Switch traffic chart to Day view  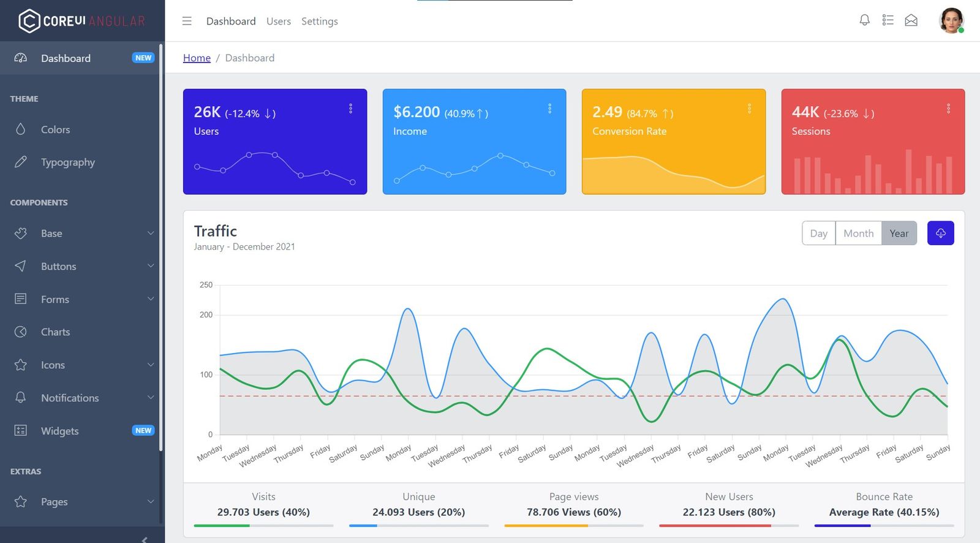pyautogui.click(x=818, y=233)
